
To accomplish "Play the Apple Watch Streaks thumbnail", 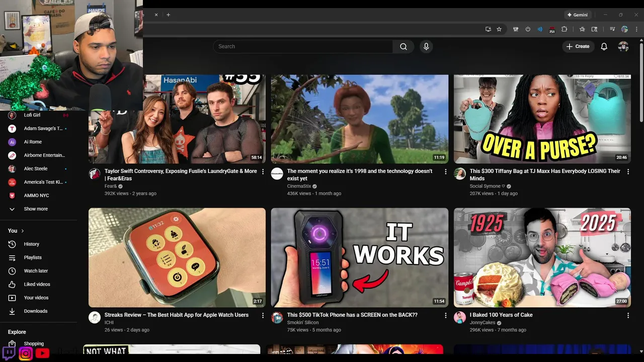I will click(x=177, y=257).
